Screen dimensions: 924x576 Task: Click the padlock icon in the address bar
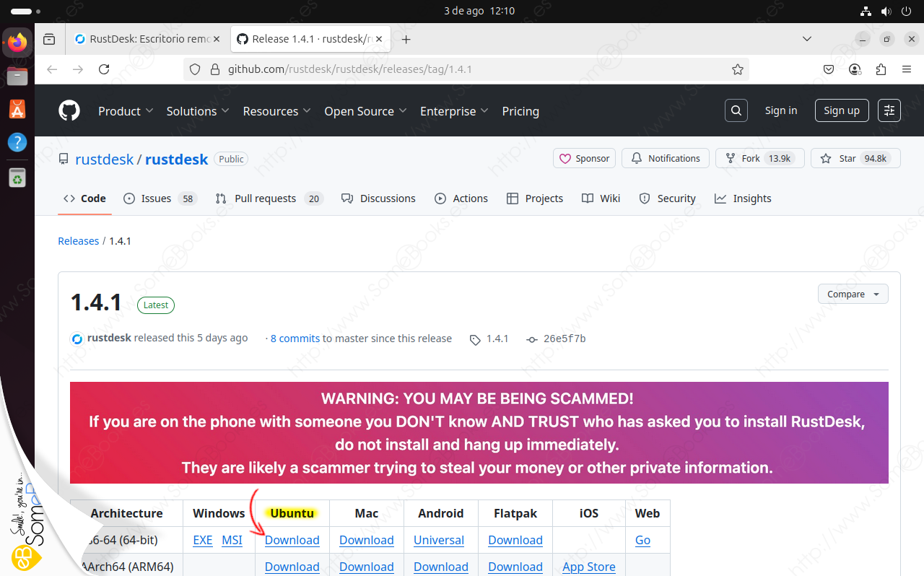coord(214,69)
